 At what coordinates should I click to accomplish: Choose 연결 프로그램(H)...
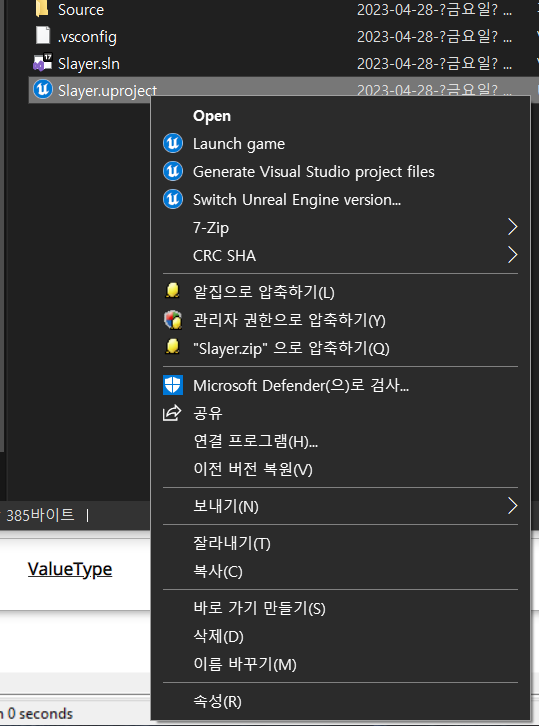tap(340, 441)
